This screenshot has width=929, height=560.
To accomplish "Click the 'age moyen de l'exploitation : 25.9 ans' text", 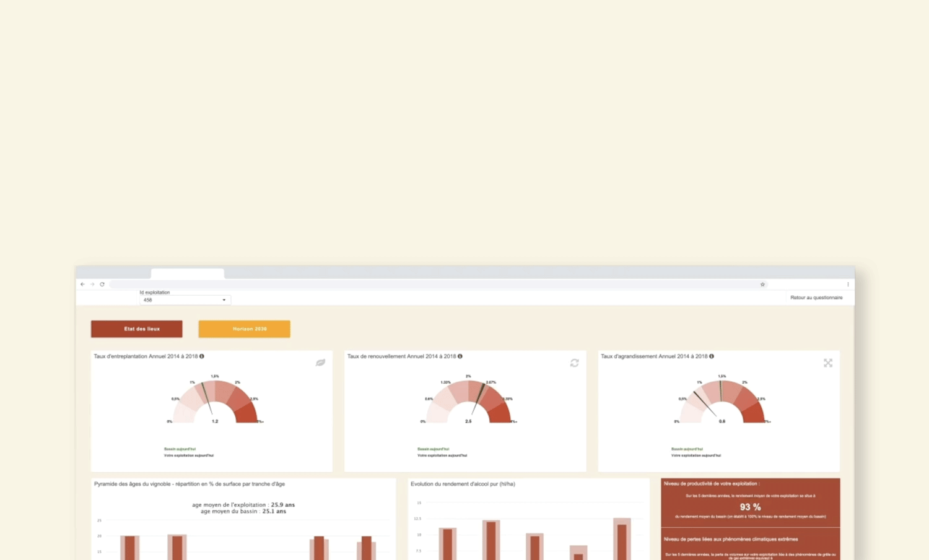I will tap(243, 505).
